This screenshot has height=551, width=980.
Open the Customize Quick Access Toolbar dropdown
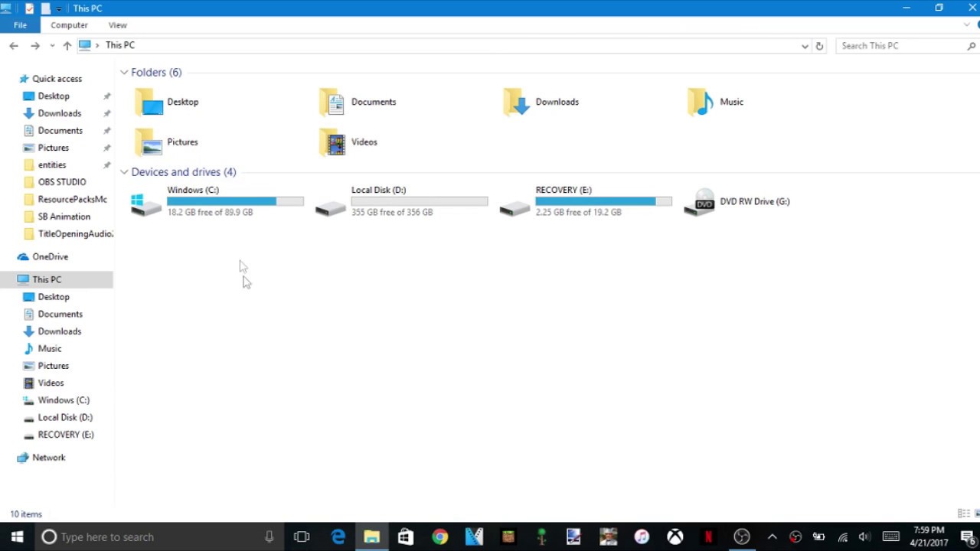58,8
